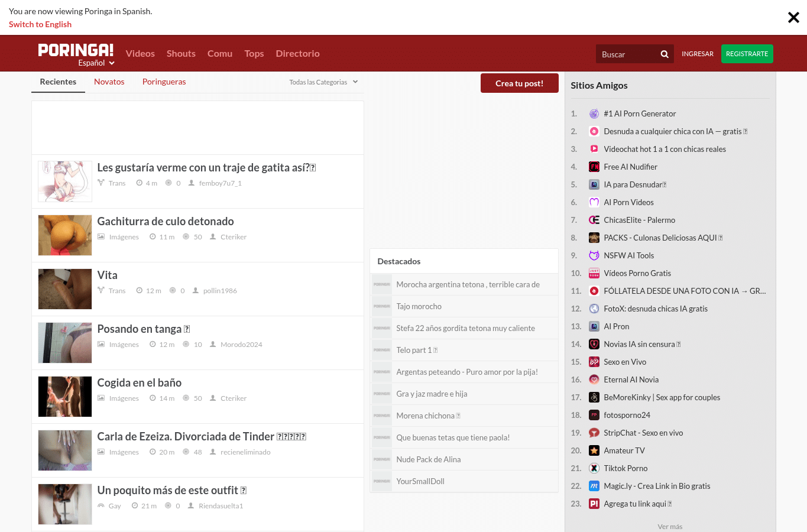Open the Tiktok Porno friend site link
Viewport: 807px width, 532px height.
click(625, 468)
